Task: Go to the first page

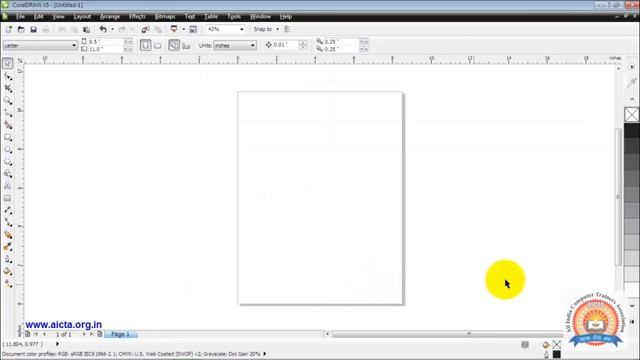Action: tap(36, 334)
